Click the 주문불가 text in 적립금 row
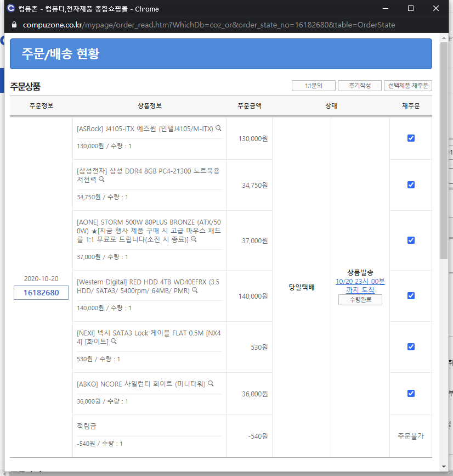The width and height of the screenshot is (453, 476). (411, 436)
